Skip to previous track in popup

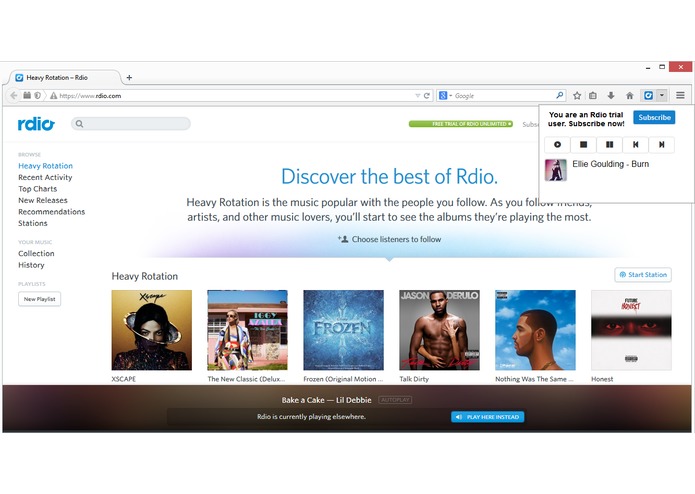click(636, 144)
